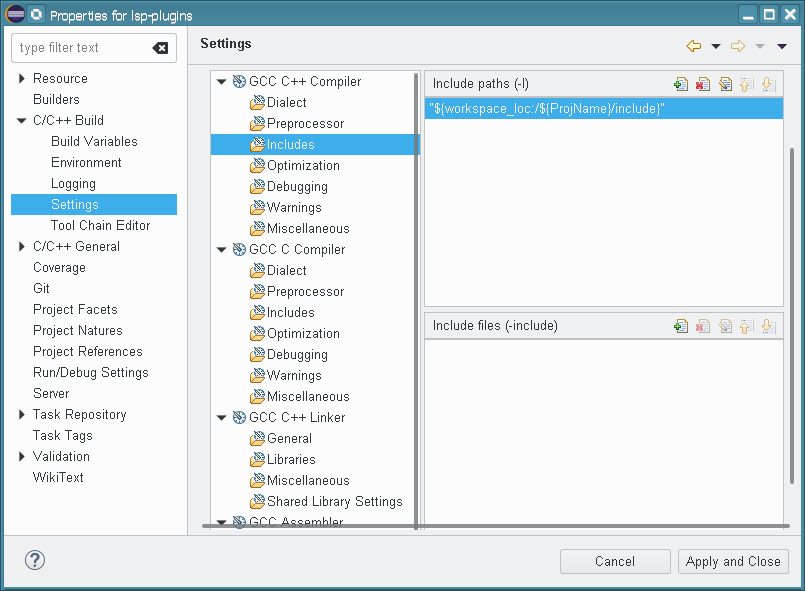Open the Settings view menu dropdown
The width and height of the screenshot is (805, 591).
tap(782, 46)
